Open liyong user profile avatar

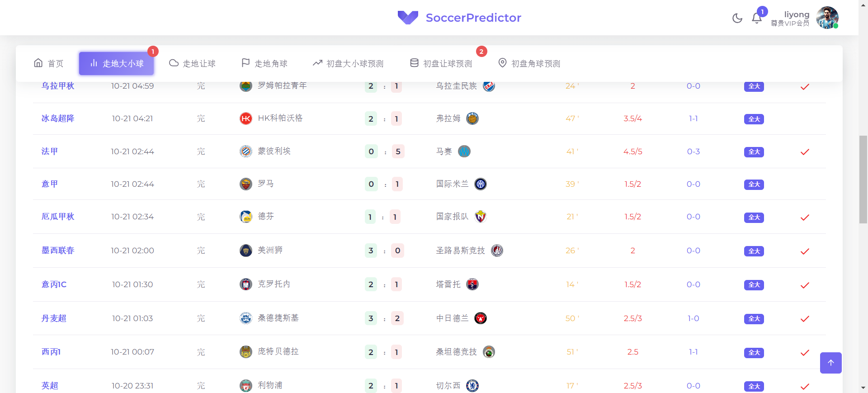827,18
